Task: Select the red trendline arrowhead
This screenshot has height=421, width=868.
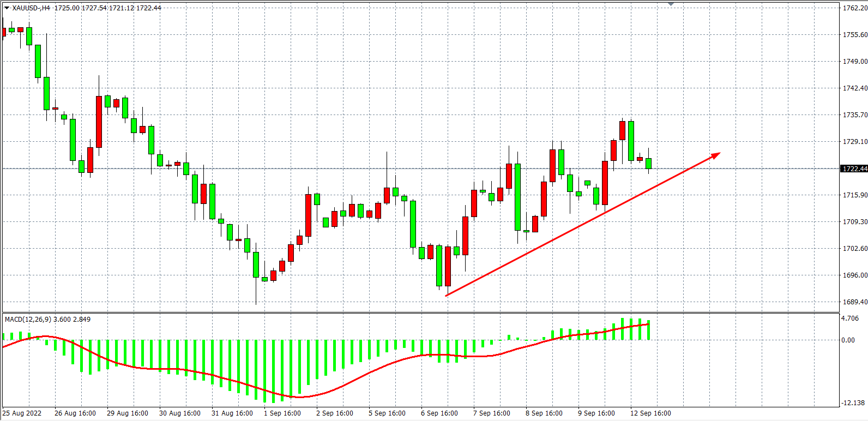Action: point(716,155)
